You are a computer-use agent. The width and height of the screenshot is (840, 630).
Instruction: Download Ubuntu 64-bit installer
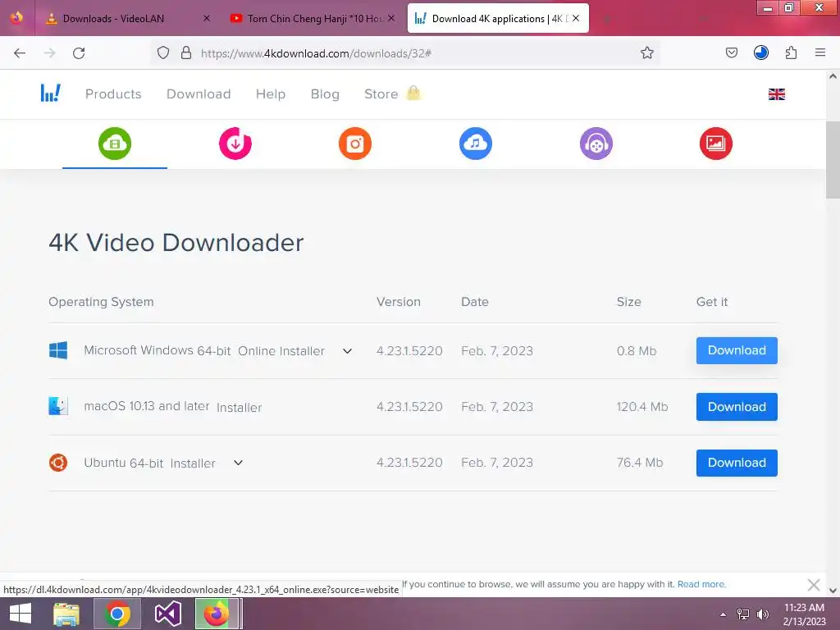pyautogui.click(x=737, y=463)
